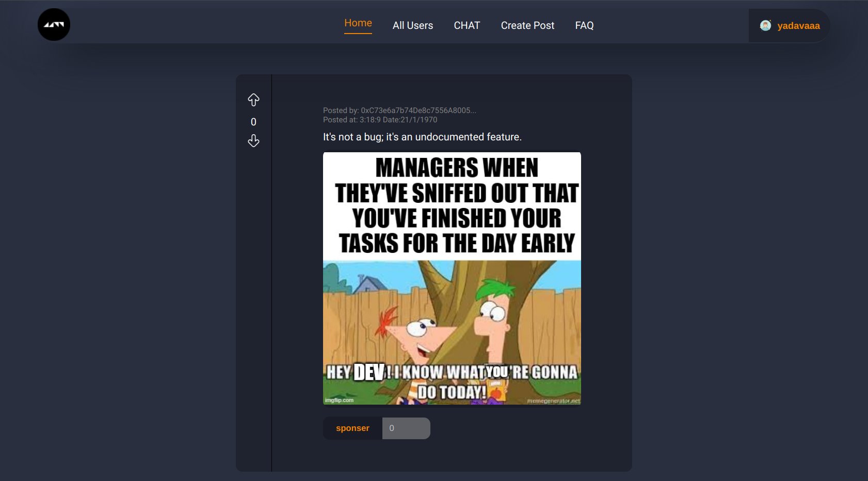This screenshot has height=481, width=868.
Task: Open the CHAT page
Action: click(467, 25)
